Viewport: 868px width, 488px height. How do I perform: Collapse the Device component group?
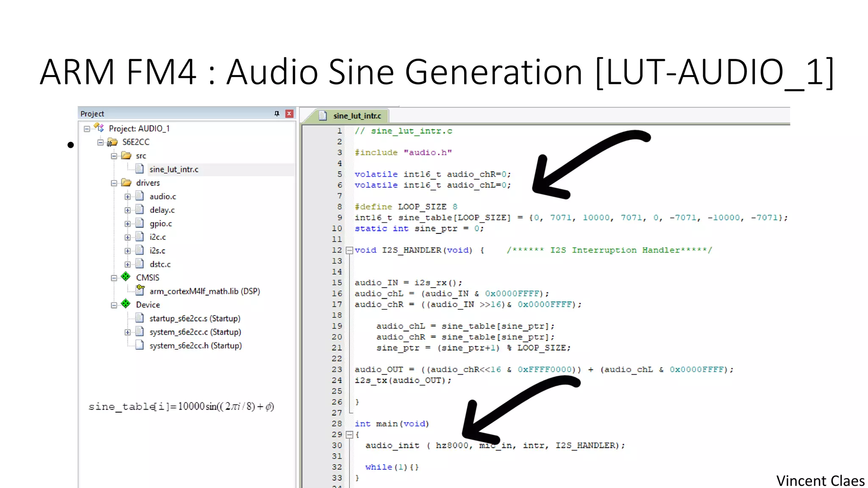point(114,305)
